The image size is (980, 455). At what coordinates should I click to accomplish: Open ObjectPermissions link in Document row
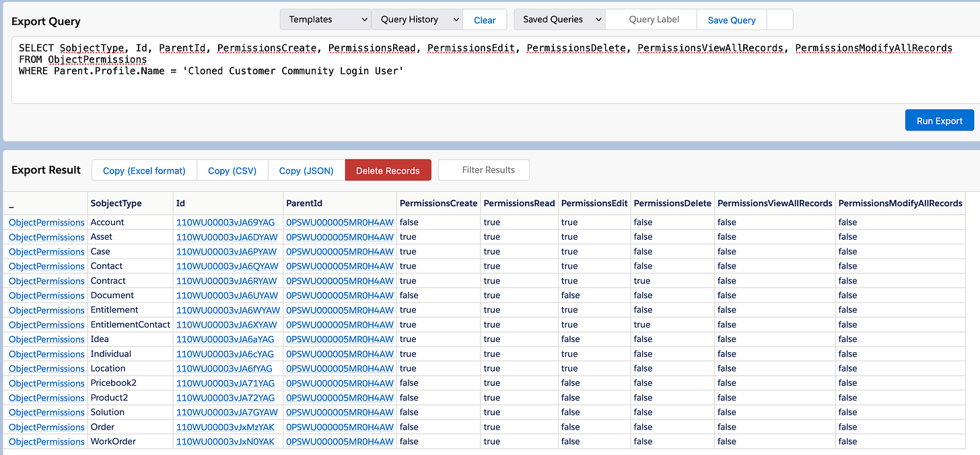(x=46, y=295)
